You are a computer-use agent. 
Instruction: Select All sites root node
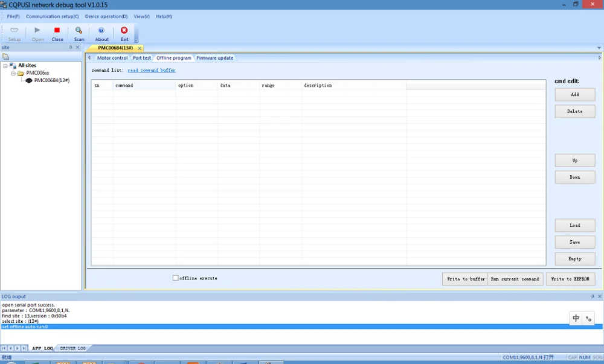[27, 65]
